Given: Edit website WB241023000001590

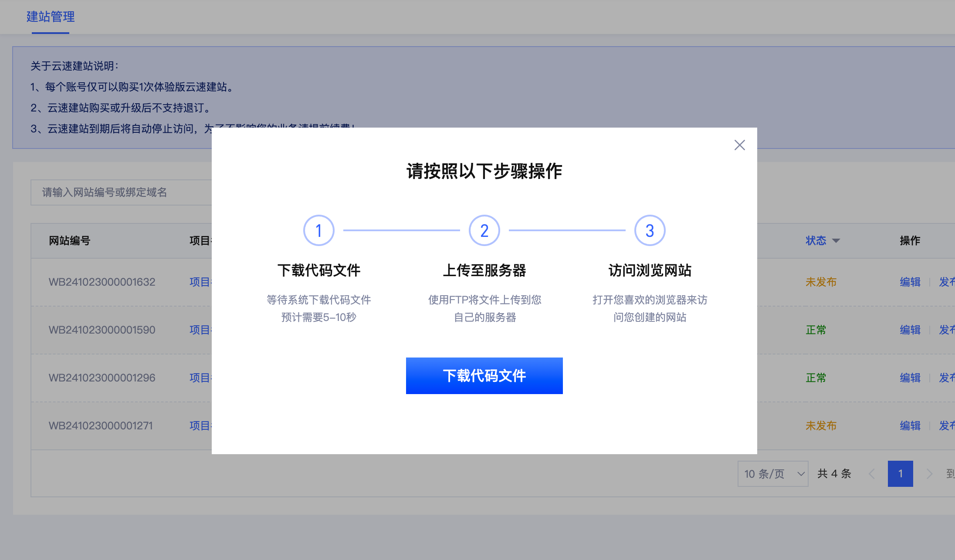Looking at the screenshot, I should coord(910,330).
